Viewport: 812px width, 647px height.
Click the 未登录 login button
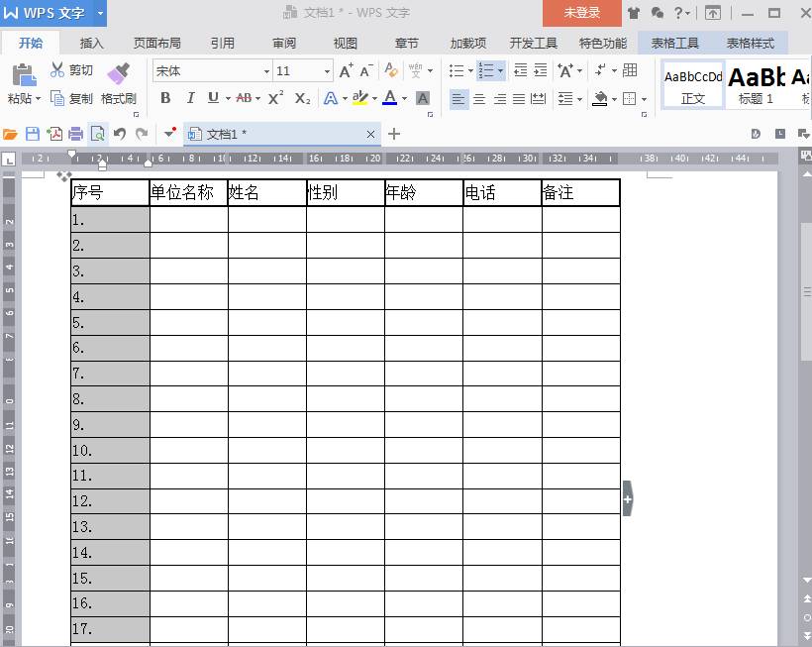coord(582,13)
